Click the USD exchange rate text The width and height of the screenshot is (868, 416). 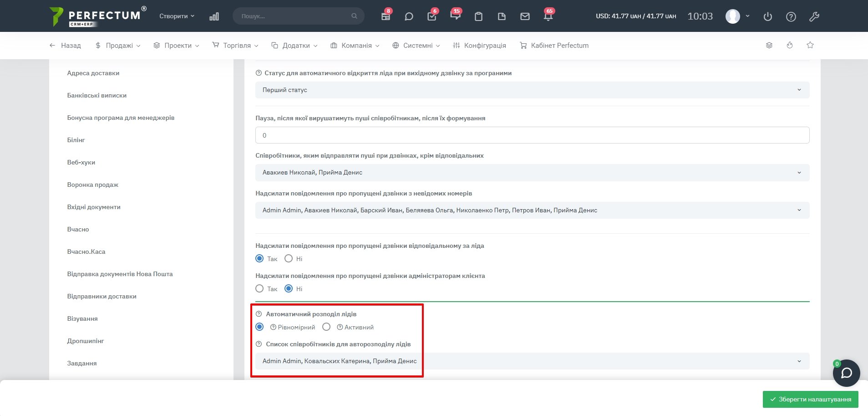(636, 16)
